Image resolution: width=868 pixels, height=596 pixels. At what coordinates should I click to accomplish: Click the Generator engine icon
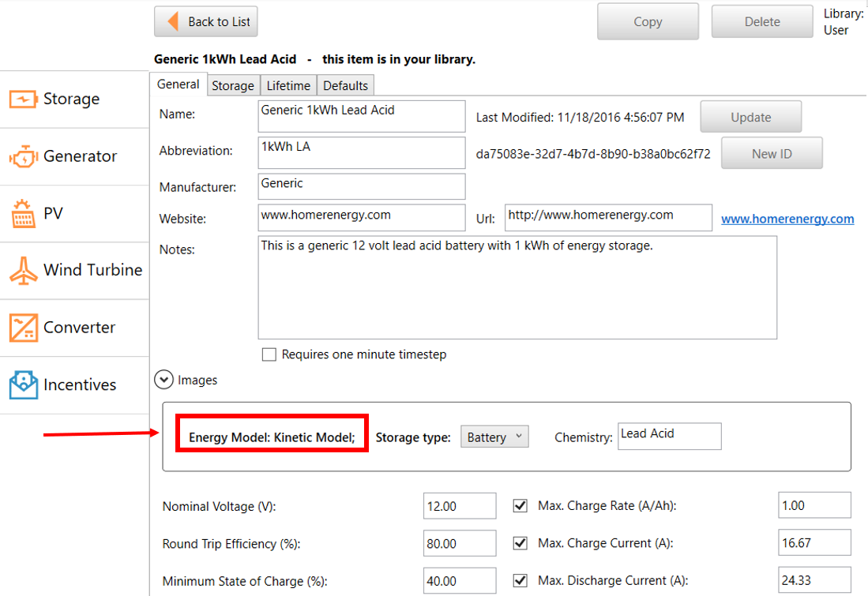point(23,157)
